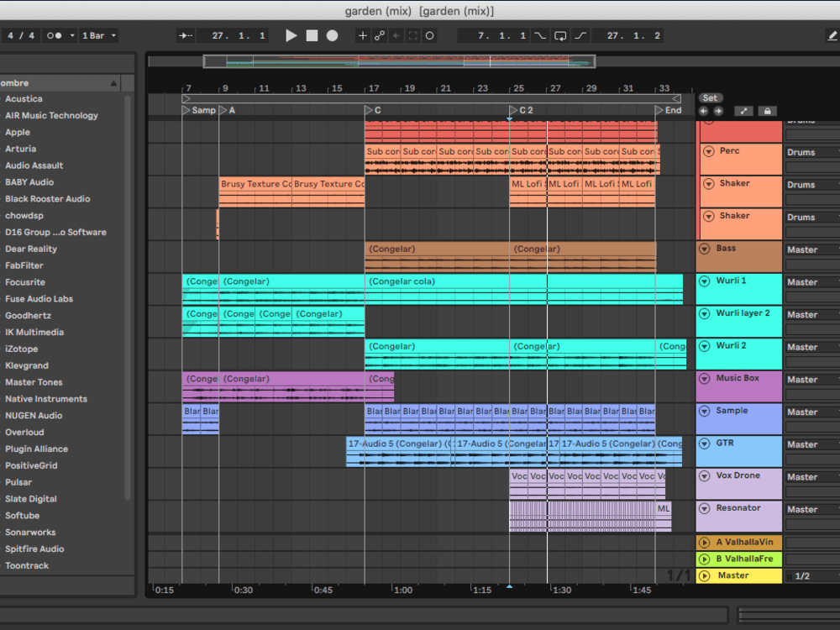The height and width of the screenshot is (630, 840).
Task: Select the A locator marker
Action: [227, 110]
